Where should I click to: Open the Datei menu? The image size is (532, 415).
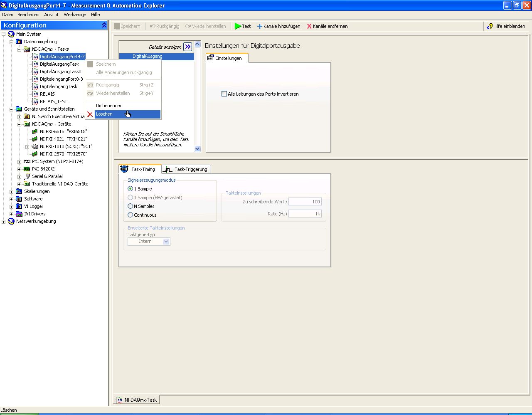(x=7, y=15)
